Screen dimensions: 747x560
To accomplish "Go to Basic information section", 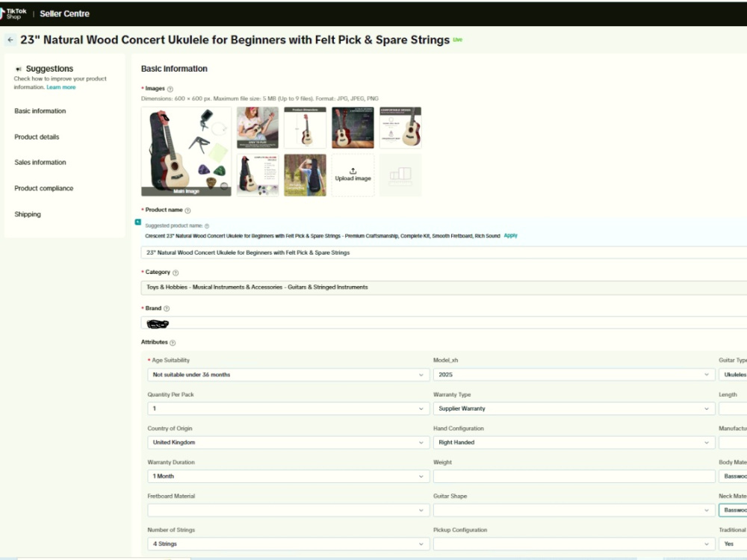I will [40, 111].
